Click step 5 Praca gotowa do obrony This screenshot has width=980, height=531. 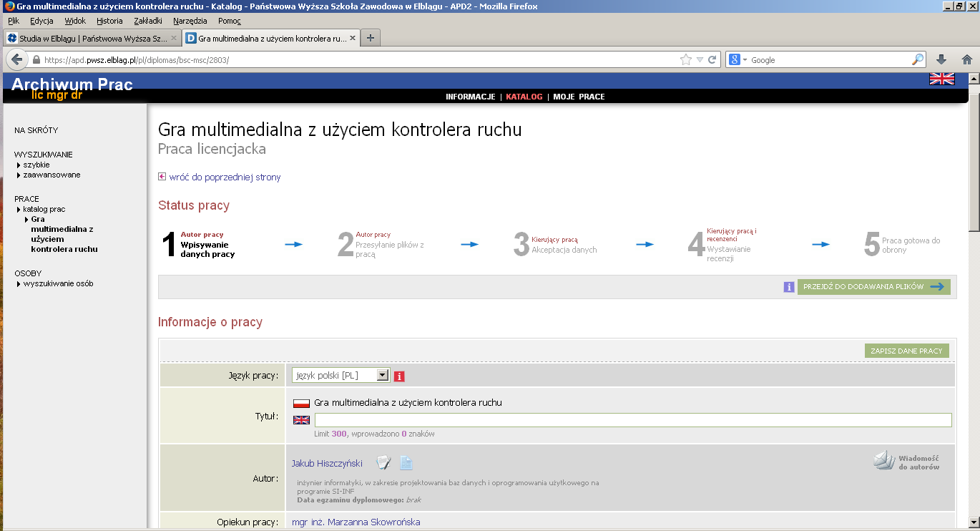pos(911,245)
